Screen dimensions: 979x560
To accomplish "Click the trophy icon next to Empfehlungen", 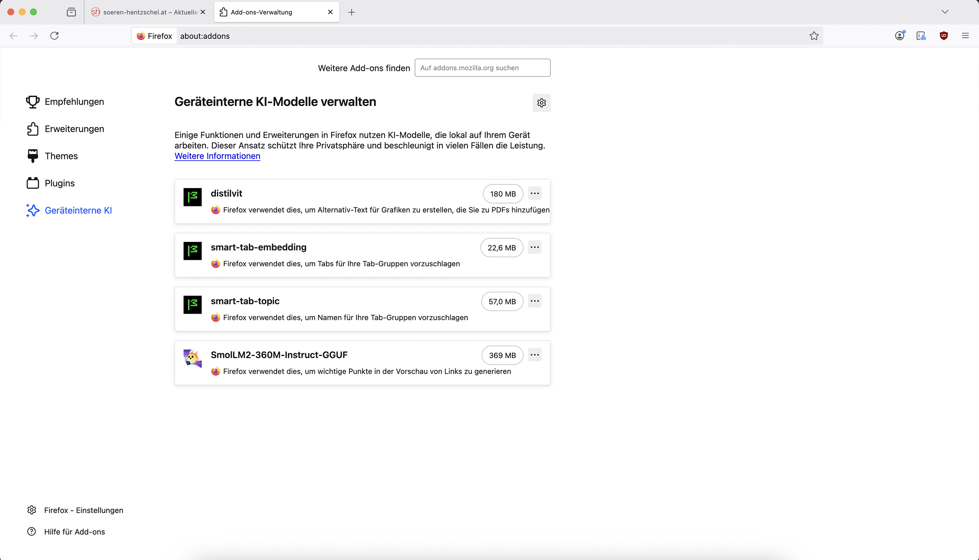I will [x=33, y=102].
